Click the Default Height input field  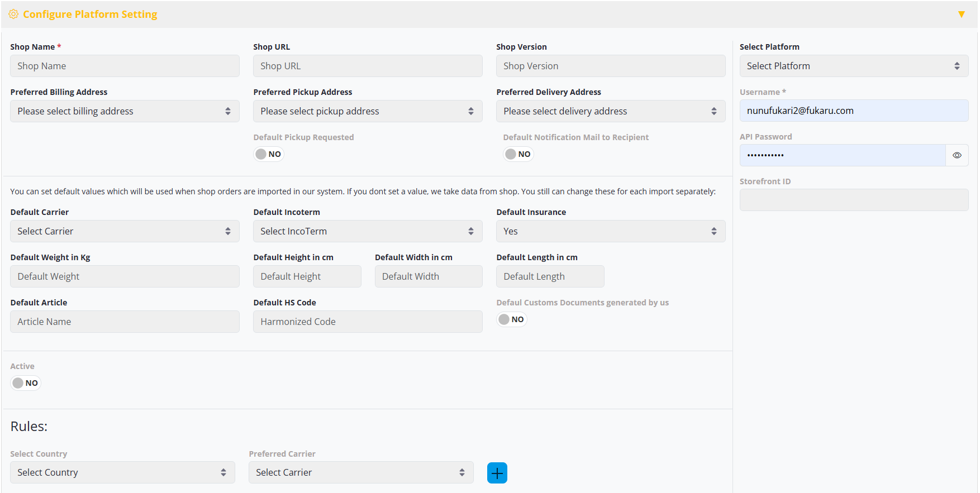(x=307, y=276)
